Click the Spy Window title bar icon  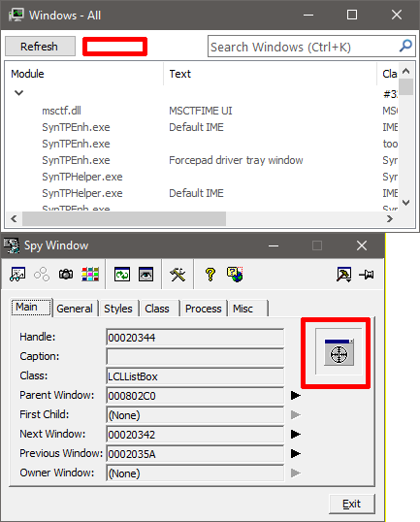12,245
